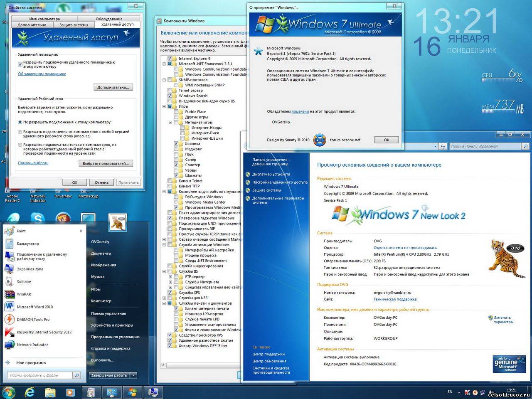Open the Техническая поддержка link

(395, 299)
